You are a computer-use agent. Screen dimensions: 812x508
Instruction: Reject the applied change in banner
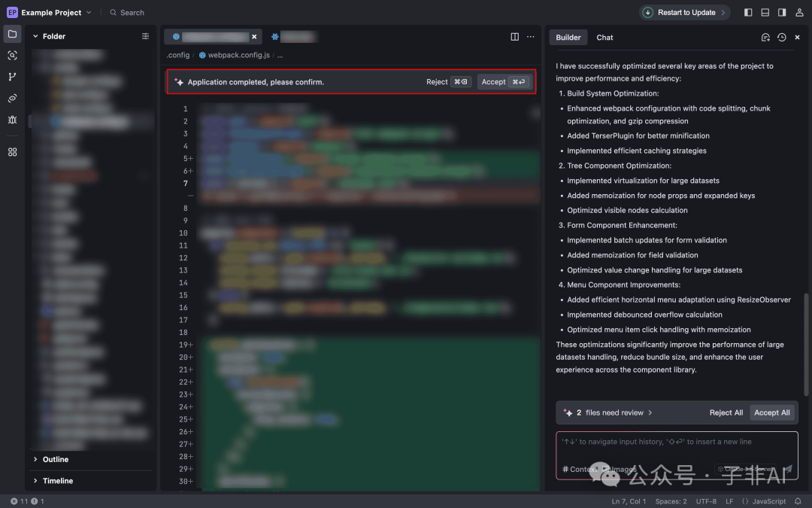[448, 82]
